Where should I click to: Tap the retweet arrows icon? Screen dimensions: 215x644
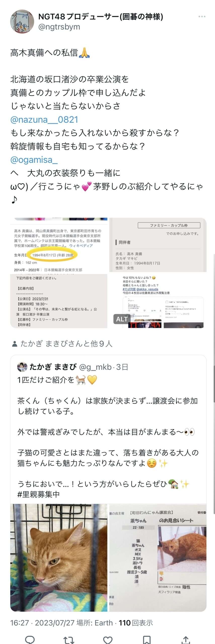(68, 639)
